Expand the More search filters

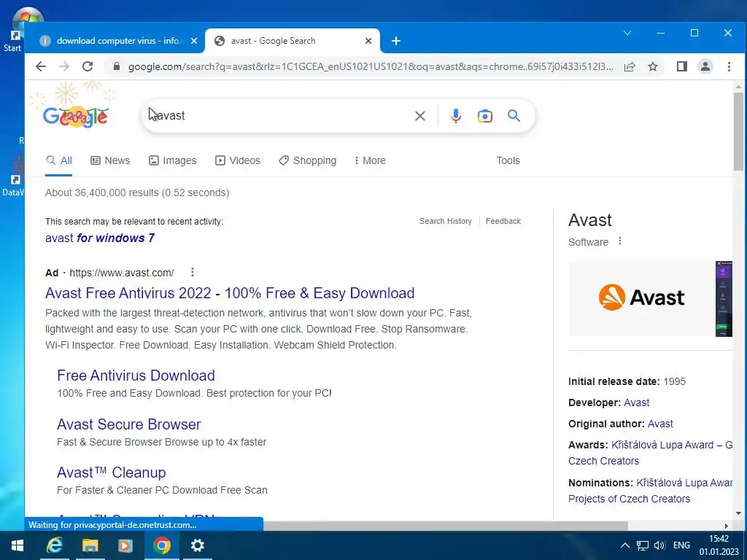[370, 160]
